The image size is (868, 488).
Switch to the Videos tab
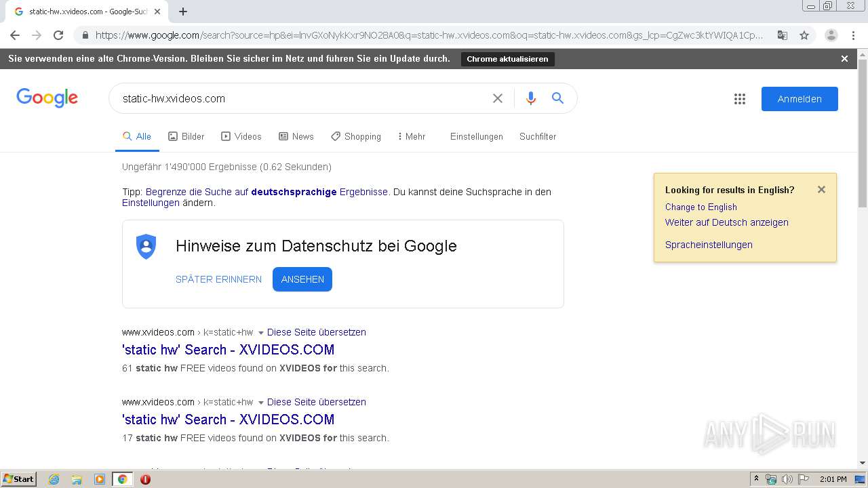tap(241, 136)
